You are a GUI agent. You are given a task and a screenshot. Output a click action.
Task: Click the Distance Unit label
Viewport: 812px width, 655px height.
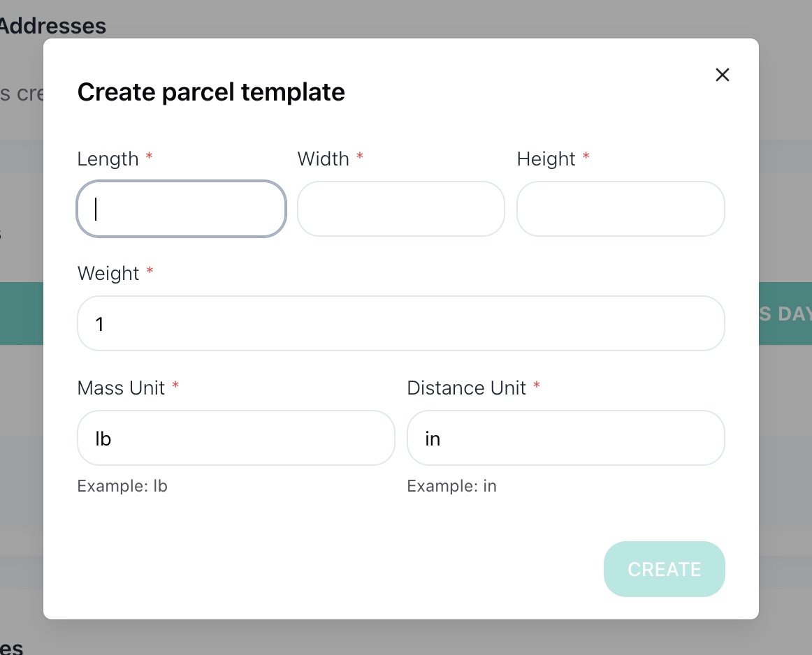coord(466,388)
